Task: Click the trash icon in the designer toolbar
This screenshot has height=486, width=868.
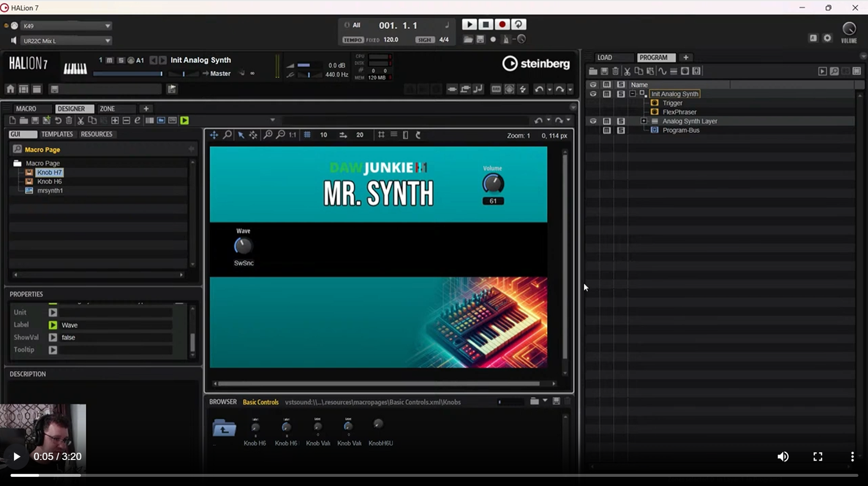Action: (69, 120)
